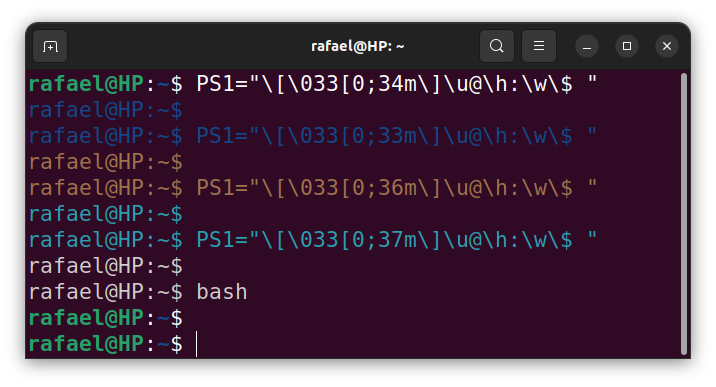
Task: Click the PS1 command with 0;37m
Action: tap(396, 240)
